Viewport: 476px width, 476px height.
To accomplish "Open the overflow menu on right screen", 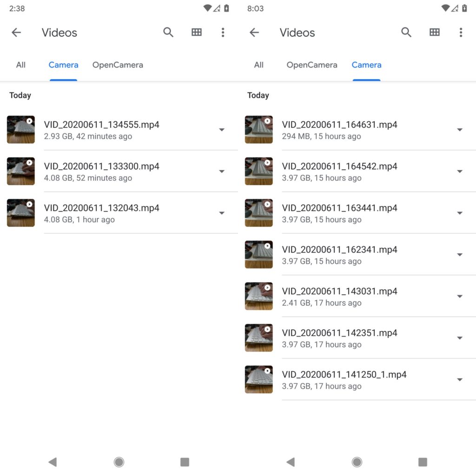I will point(461,32).
